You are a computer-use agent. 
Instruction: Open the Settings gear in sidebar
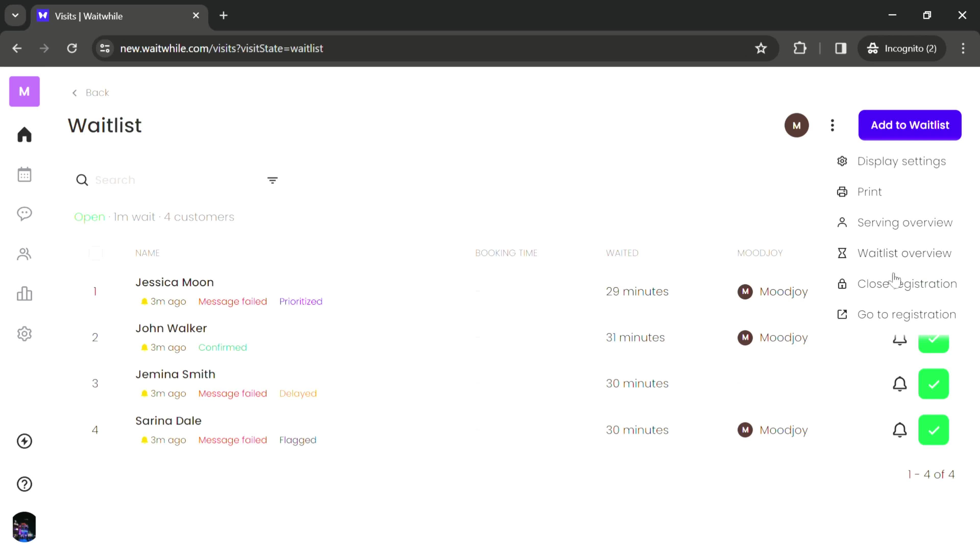click(x=24, y=334)
